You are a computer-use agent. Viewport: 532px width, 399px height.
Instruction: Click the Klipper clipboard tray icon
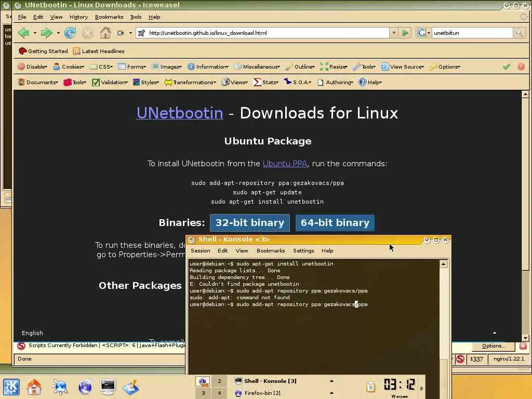click(x=371, y=387)
